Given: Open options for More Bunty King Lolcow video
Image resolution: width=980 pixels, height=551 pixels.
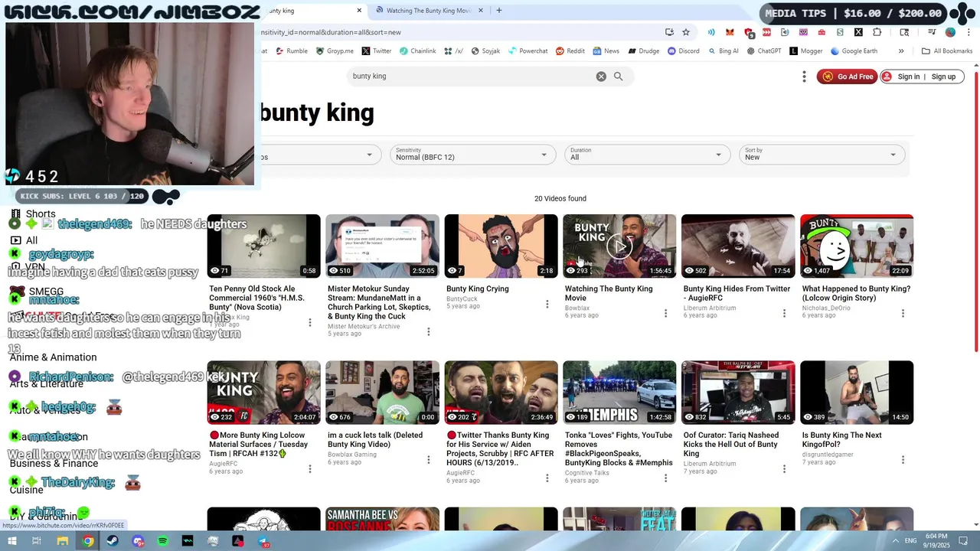Looking at the screenshot, I should [309, 468].
